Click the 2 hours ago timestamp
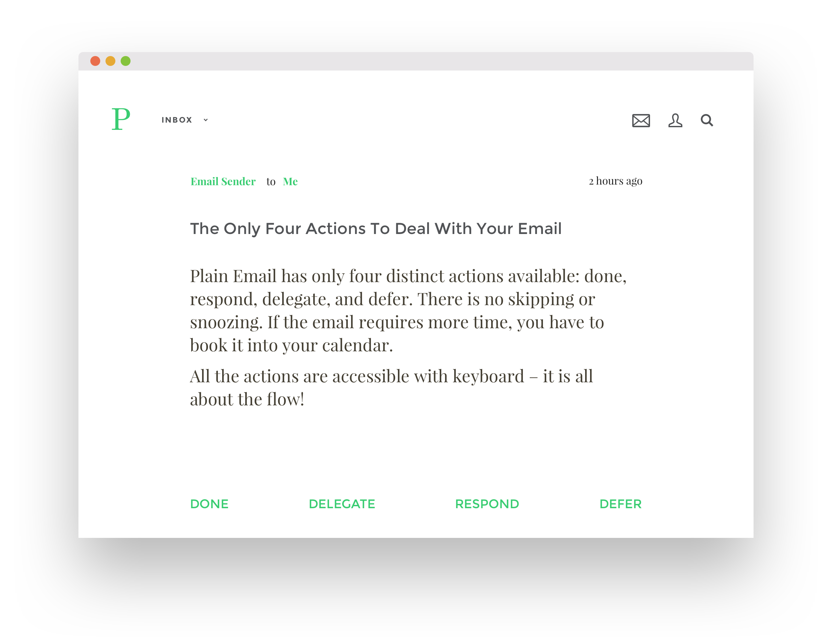The image size is (832, 644). tap(615, 181)
